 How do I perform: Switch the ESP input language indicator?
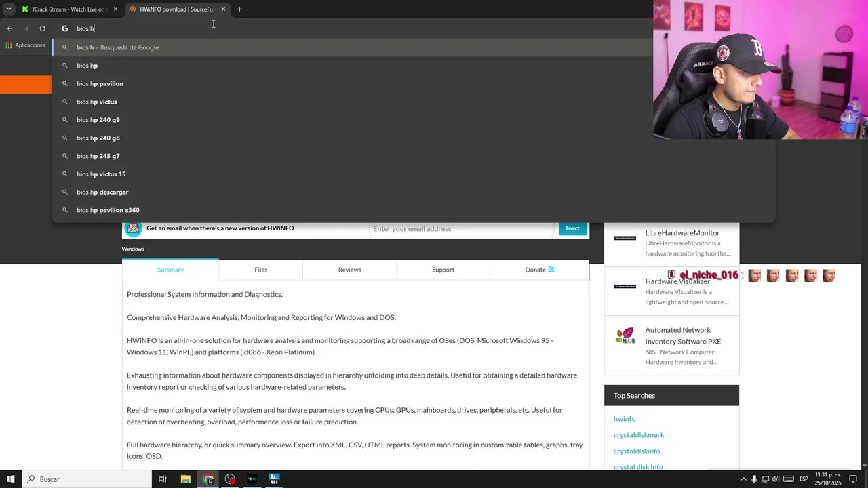804,479
